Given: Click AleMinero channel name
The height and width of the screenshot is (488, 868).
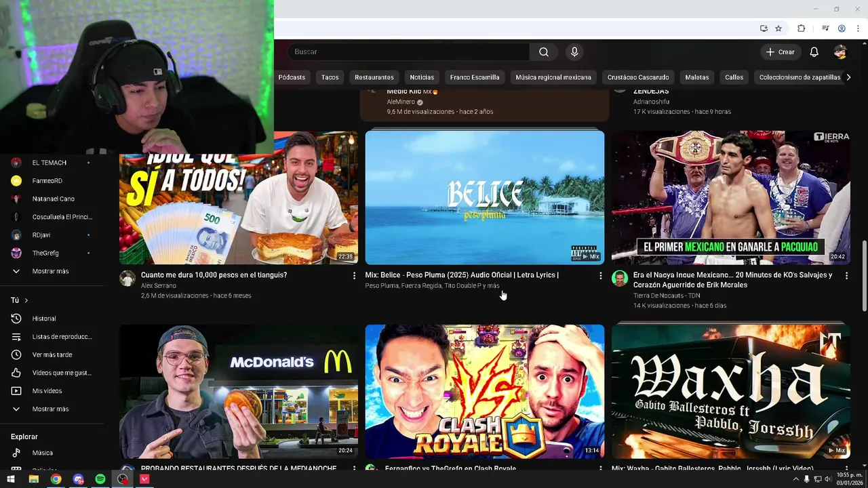Looking at the screenshot, I should pyautogui.click(x=401, y=102).
